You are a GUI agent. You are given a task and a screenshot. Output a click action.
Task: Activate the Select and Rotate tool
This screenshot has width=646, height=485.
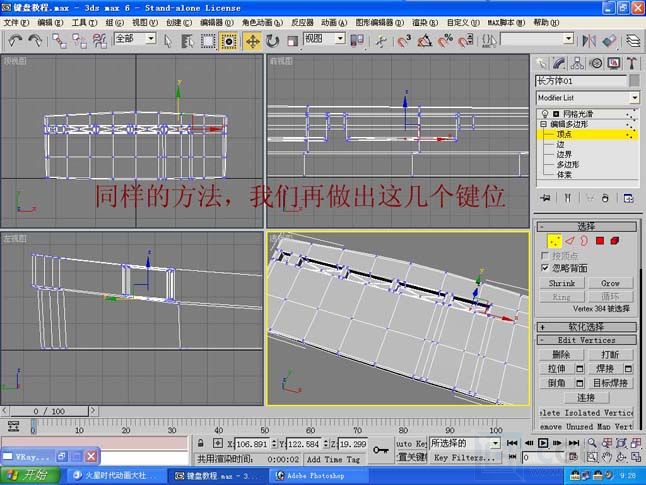tap(272, 41)
